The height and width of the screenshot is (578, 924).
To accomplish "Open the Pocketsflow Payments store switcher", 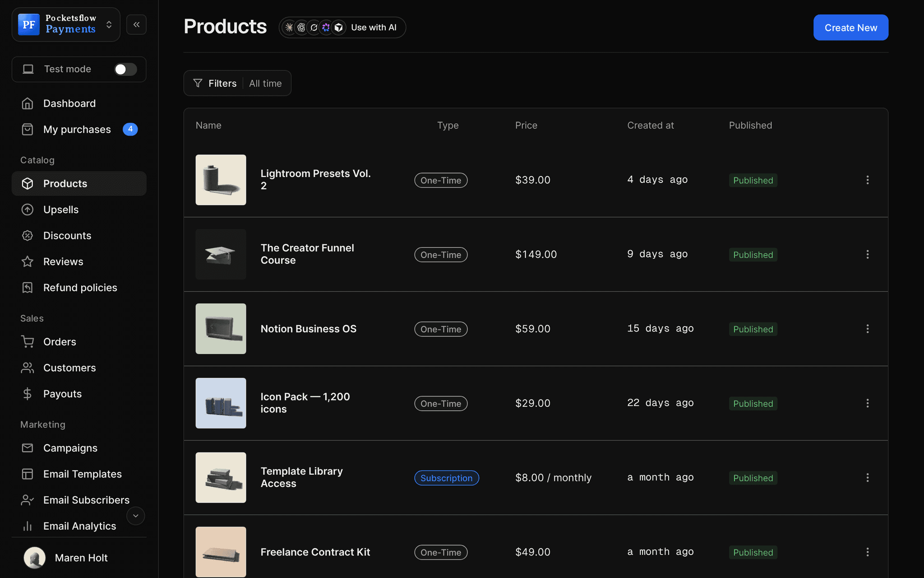I will click(x=66, y=24).
